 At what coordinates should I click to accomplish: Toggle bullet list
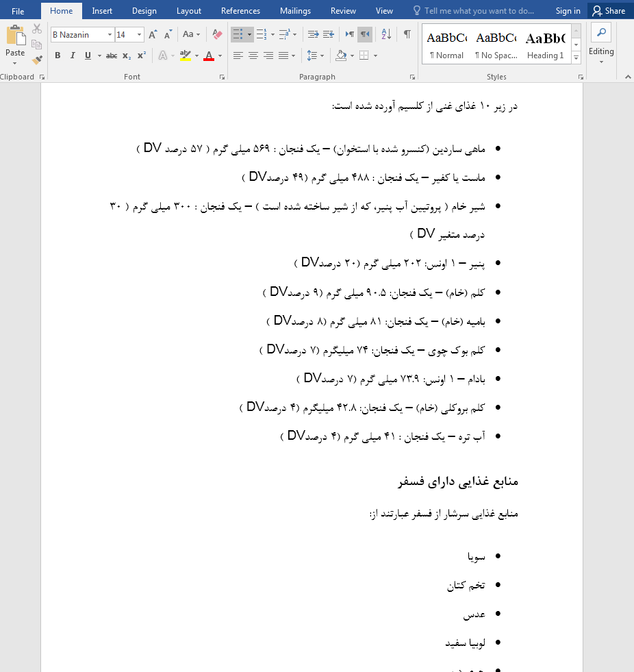(x=238, y=34)
